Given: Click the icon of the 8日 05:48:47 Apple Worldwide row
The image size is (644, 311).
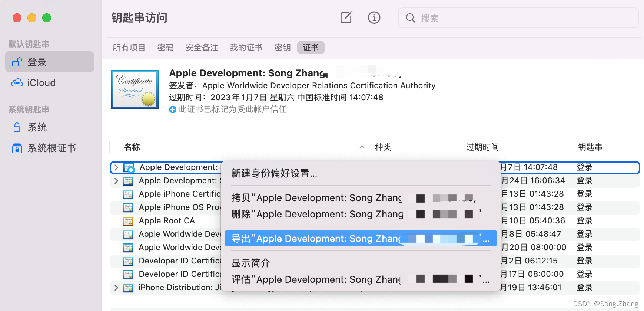Looking at the screenshot, I should click(x=128, y=234).
